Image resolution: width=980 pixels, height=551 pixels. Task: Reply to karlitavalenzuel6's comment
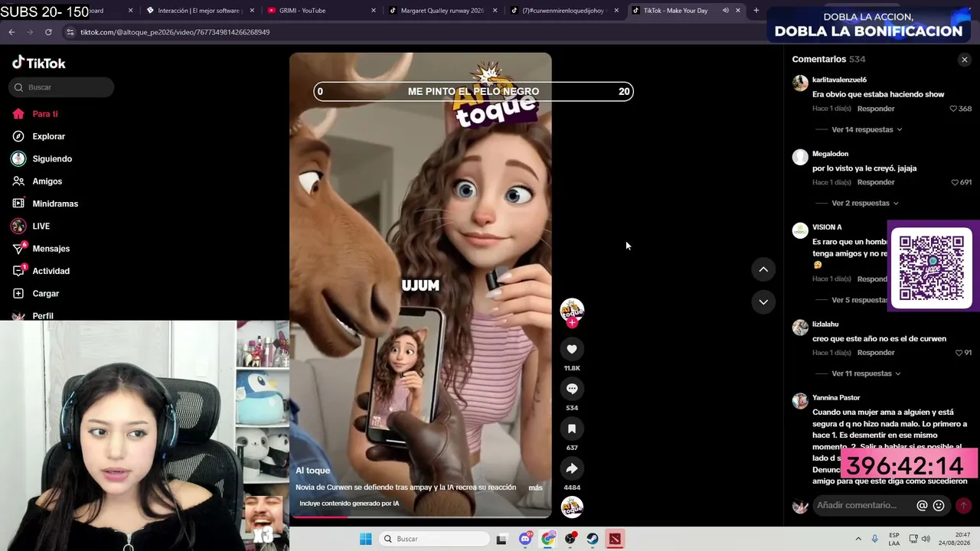pyautogui.click(x=876, y=109)
